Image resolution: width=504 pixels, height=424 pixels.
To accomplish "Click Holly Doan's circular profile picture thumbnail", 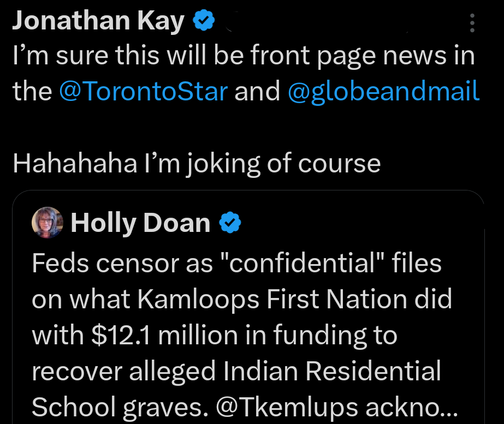I will pyautogui.click(x=48, y=222).
